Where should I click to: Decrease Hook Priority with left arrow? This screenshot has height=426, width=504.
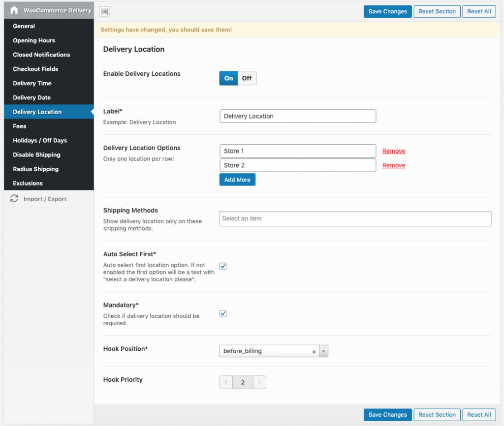click(226, 382)
